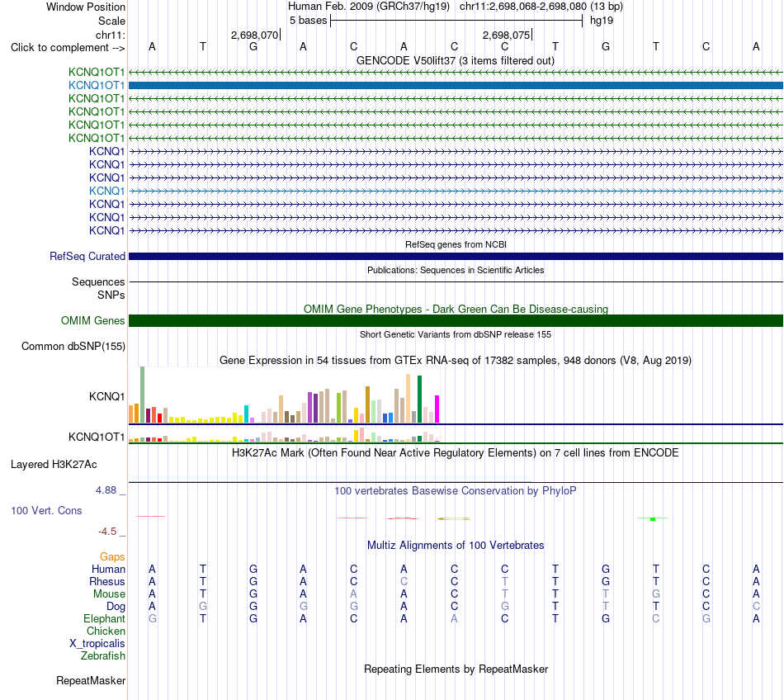
Task: Open the GTEx Gene Expression track title
Action: click(x=456, y=360)
